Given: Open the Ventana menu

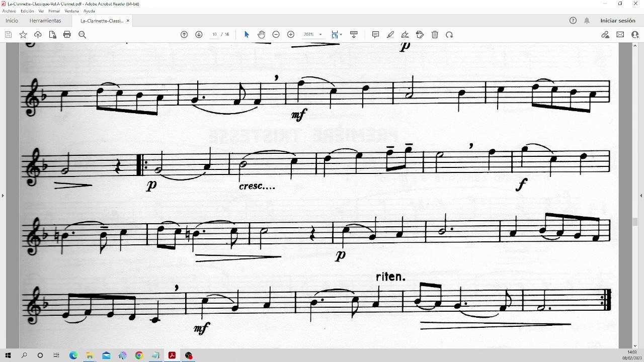Looking at the screenshot, I should pos(71,11).
